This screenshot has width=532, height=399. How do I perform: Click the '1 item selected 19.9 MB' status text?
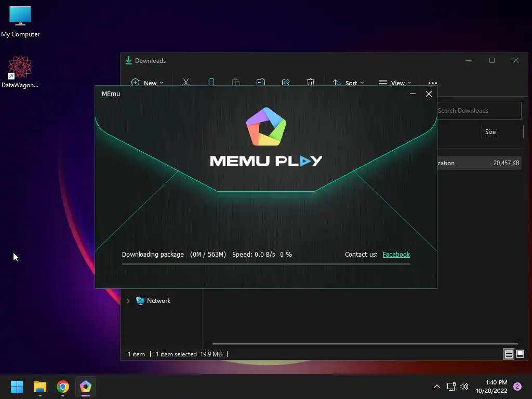[x=189, y=354]
